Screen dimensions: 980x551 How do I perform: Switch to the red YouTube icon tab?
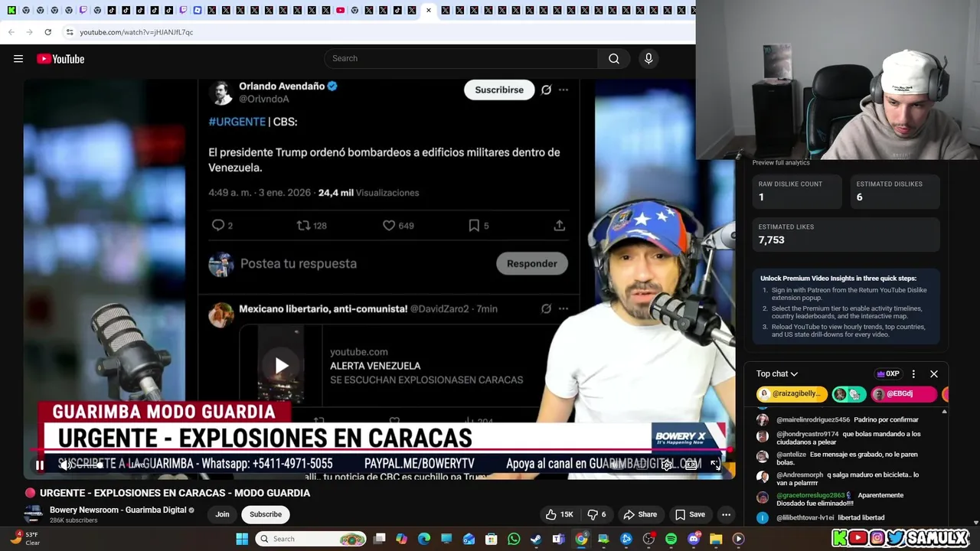(340, 10)
